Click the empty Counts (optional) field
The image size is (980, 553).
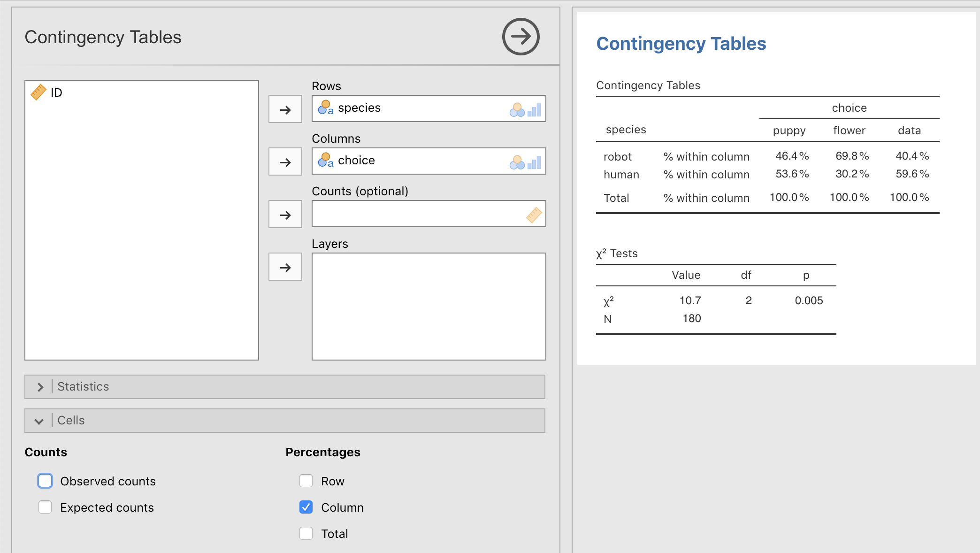tap(429, 214)
